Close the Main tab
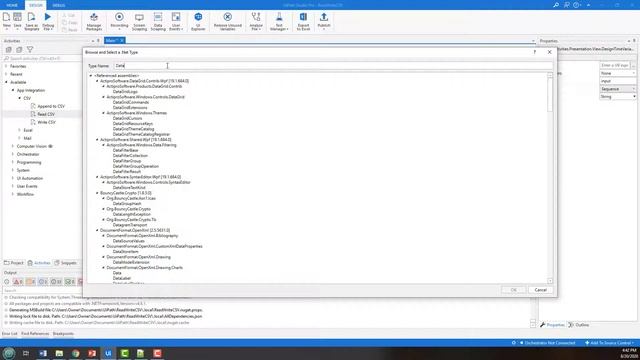The height and width of the screenshot is (360, 640). click(122, 40)
